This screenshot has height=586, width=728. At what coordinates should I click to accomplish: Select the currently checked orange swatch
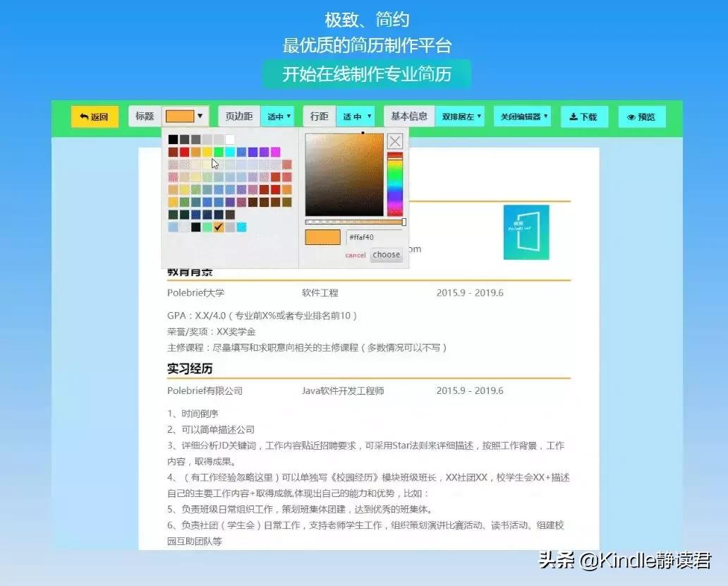(219, 227)
